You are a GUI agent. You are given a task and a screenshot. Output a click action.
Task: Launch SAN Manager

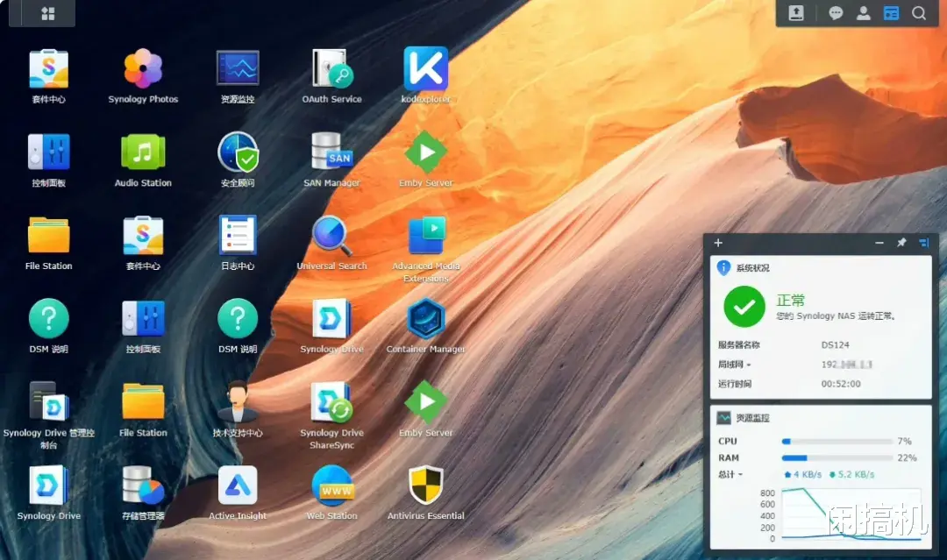[331, 159]
